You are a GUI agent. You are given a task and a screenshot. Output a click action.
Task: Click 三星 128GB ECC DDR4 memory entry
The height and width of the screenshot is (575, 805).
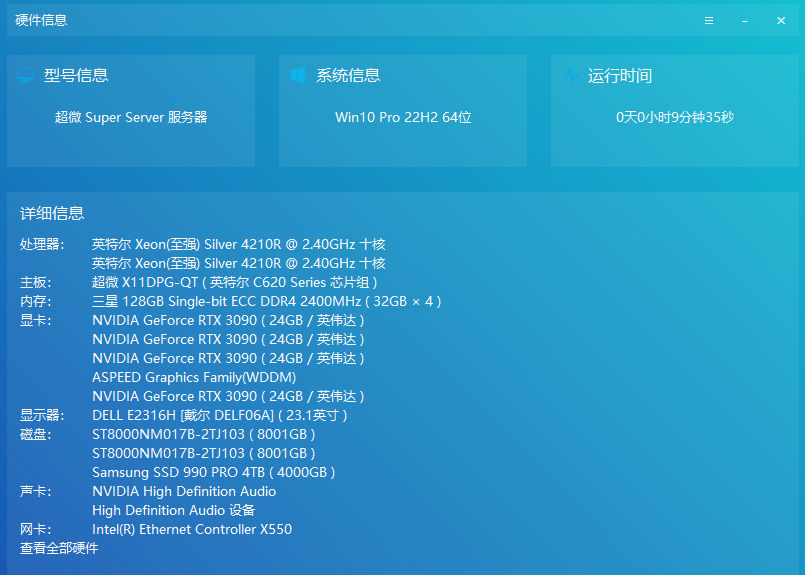point(266,301)
